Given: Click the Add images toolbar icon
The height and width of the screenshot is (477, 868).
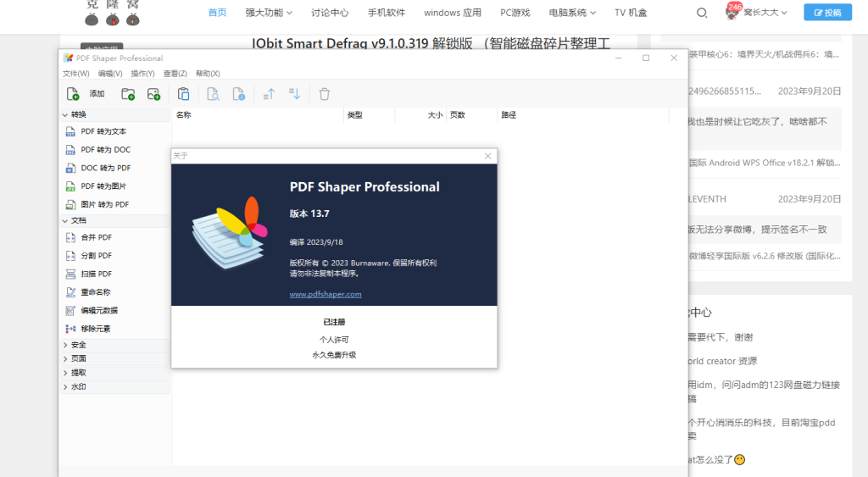Looking at the screenshot, I should point(153,94).
